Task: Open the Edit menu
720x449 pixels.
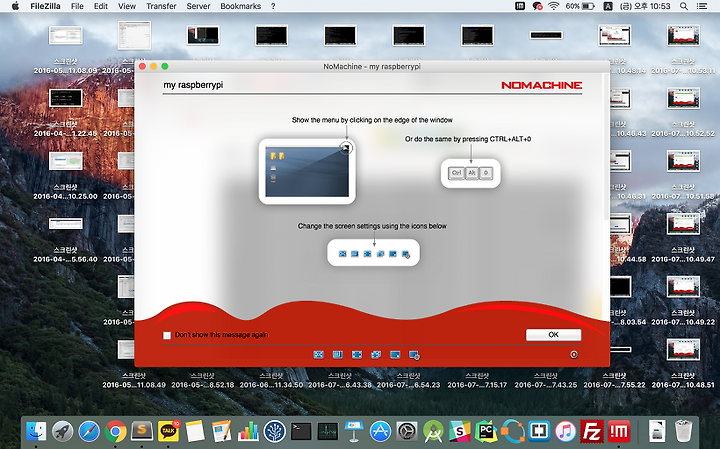Action: click(x=101, y=6)
